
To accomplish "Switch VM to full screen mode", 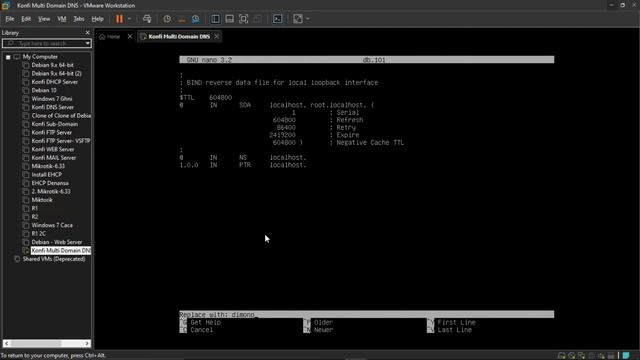I will [x=244, y=19].
